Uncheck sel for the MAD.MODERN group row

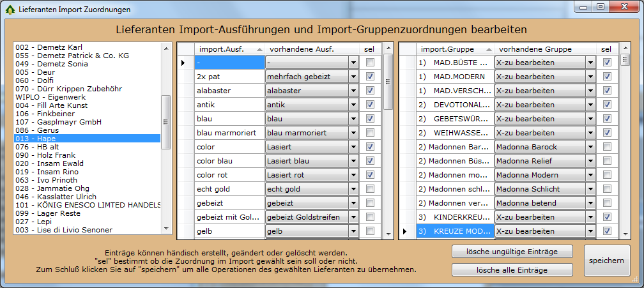(x=607, y=77)
